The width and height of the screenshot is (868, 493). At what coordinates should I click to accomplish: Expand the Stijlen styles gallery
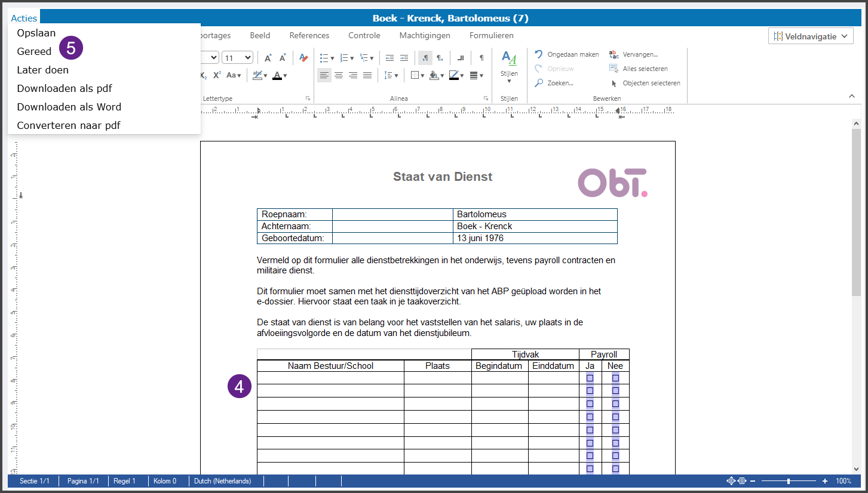tap(509, 81)
